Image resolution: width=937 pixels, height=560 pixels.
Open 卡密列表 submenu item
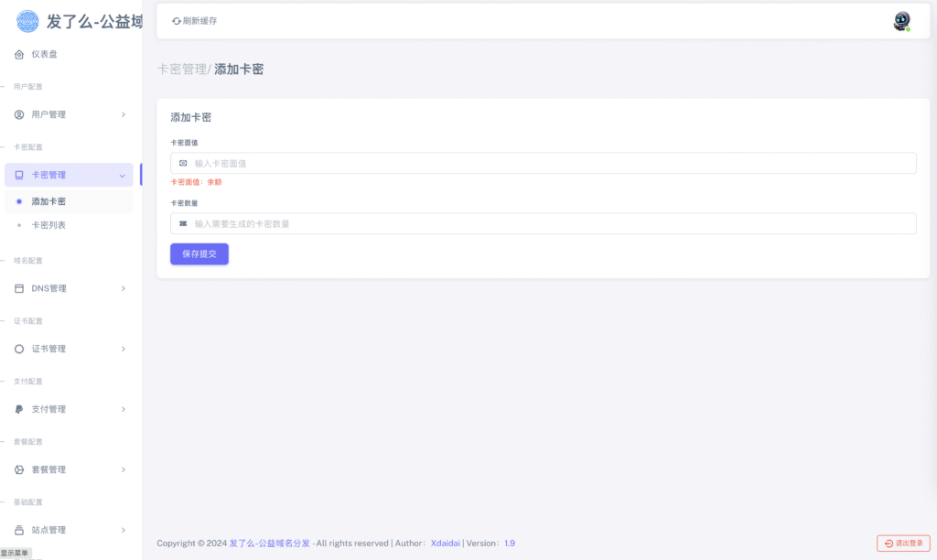click(x=69, y=225)
